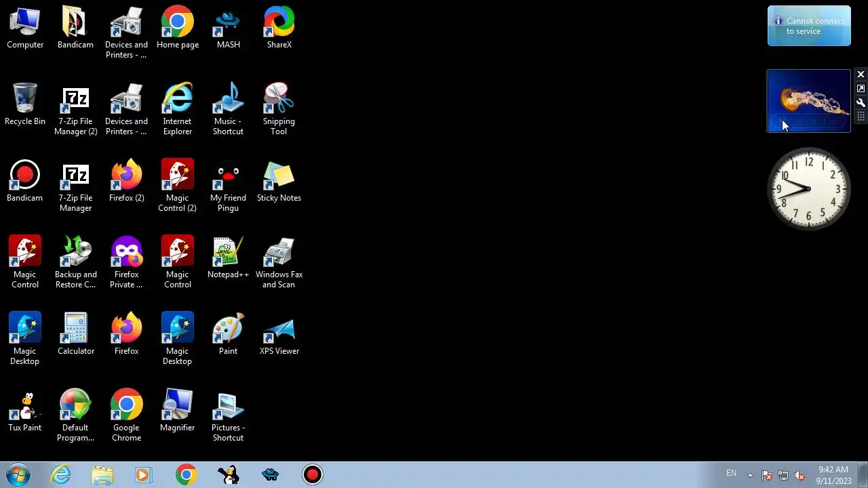Launch the MASH shortcut
This screenshot has height=488, width=868.
point(228,28)
